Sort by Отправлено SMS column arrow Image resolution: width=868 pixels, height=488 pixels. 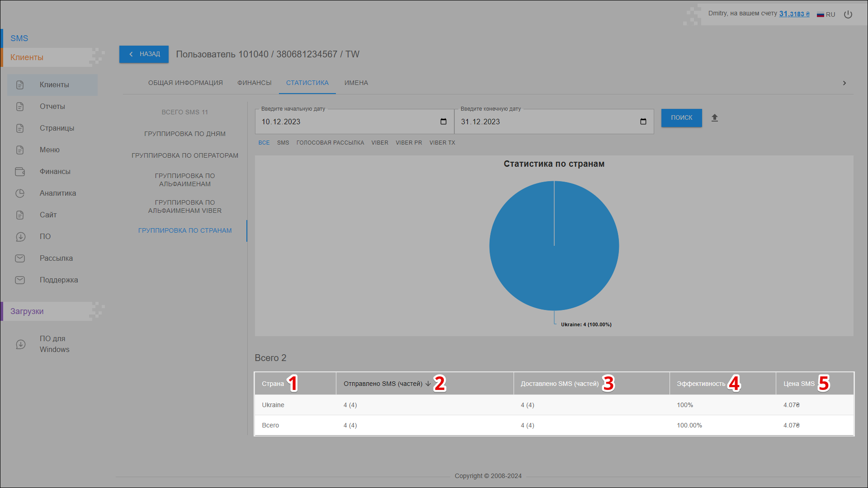(428, 384)
